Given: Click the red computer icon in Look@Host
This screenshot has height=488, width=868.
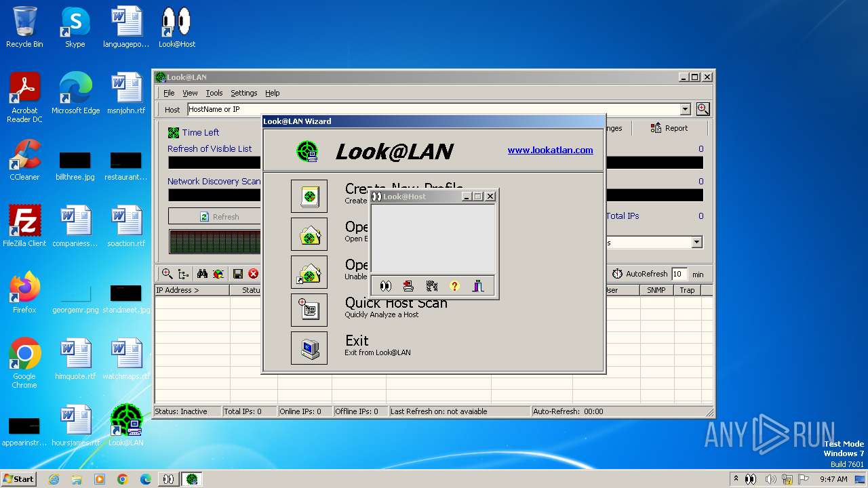Looking at the screenshot, I should tap(408, 286).
